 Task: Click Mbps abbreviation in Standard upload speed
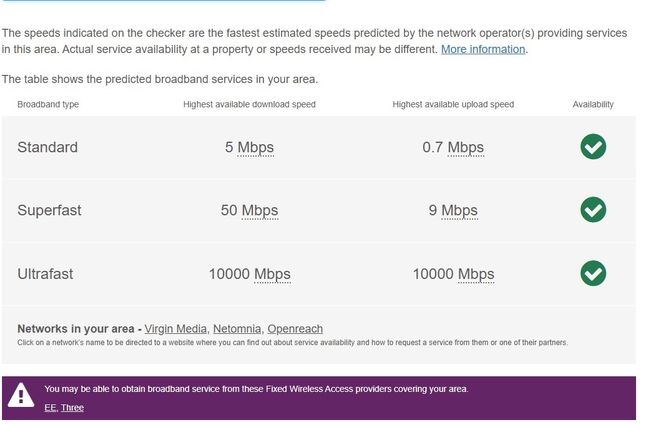pos(465,148)
